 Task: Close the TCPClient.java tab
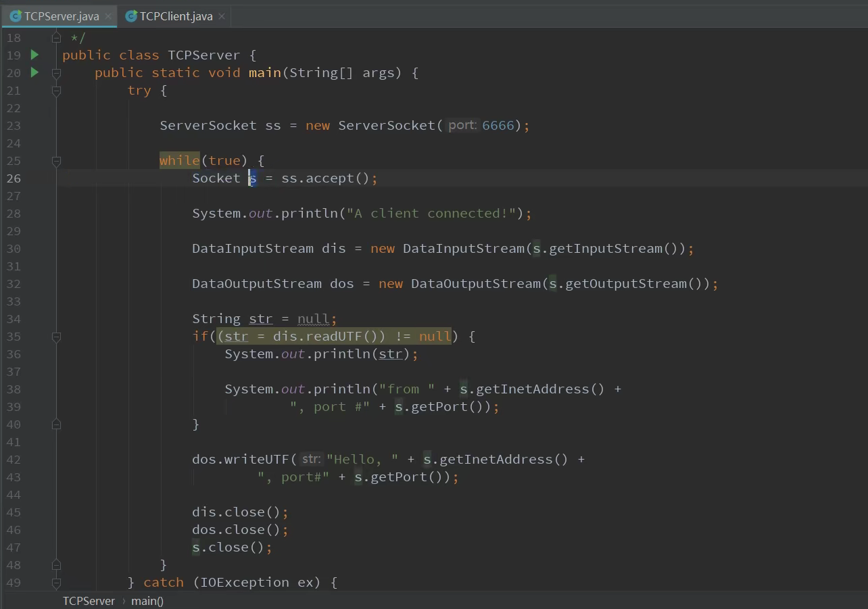pos(221,16)
